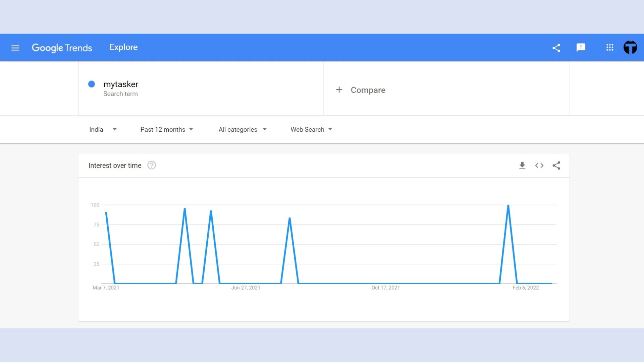Click the Jun 27, 2021 axis label
644x362 pixels.
(x=246, y=288)
